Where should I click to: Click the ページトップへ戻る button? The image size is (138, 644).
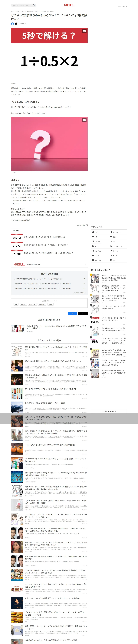point(109,411)
